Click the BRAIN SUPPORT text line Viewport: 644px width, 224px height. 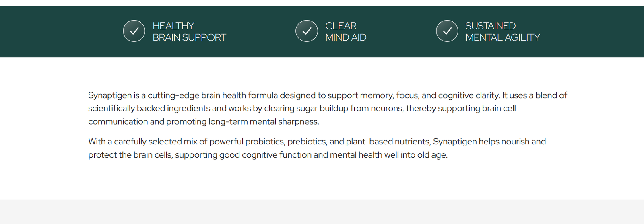[189, 37]
